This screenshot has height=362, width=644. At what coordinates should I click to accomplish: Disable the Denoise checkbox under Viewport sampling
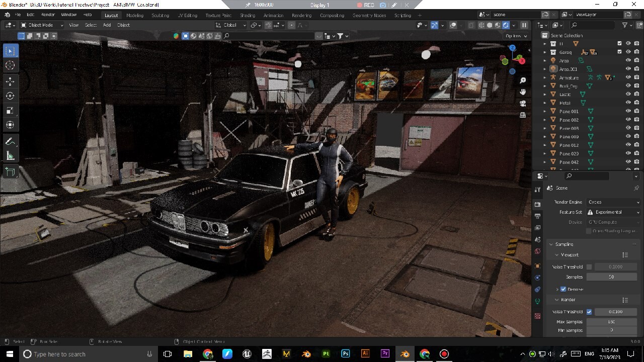tap(563, 289)
